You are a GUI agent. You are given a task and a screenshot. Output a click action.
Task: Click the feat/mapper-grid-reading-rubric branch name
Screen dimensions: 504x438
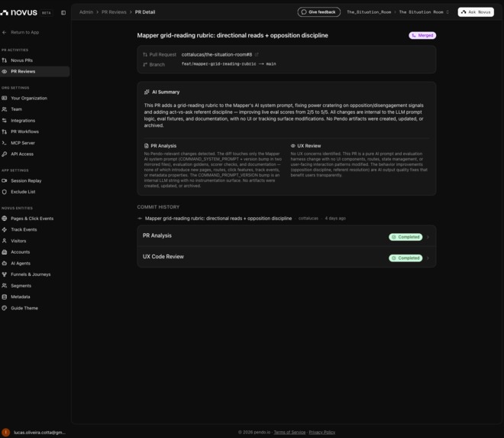click(x=218, y=63)
